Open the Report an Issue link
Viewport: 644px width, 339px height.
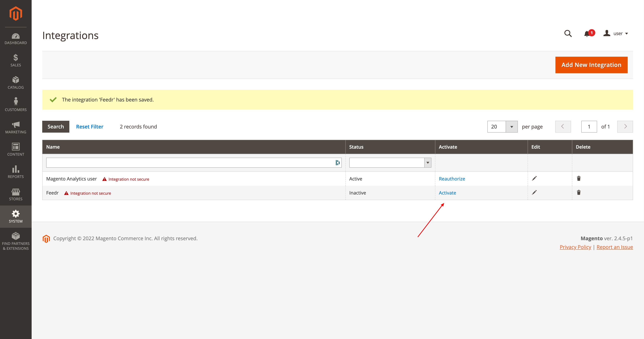click(615, 247)
